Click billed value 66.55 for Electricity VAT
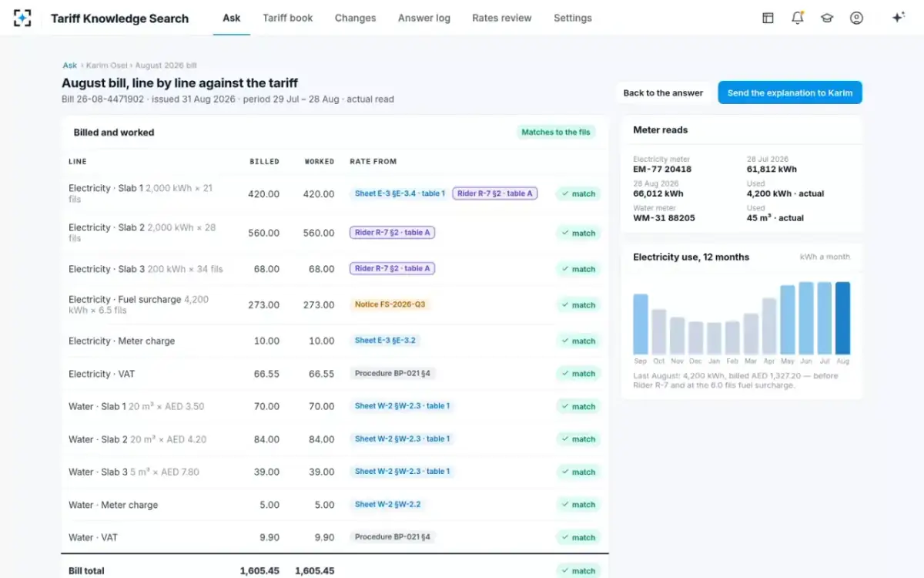Screen dimensions: 924x578 pyautogui.click(x=266, y=374)
